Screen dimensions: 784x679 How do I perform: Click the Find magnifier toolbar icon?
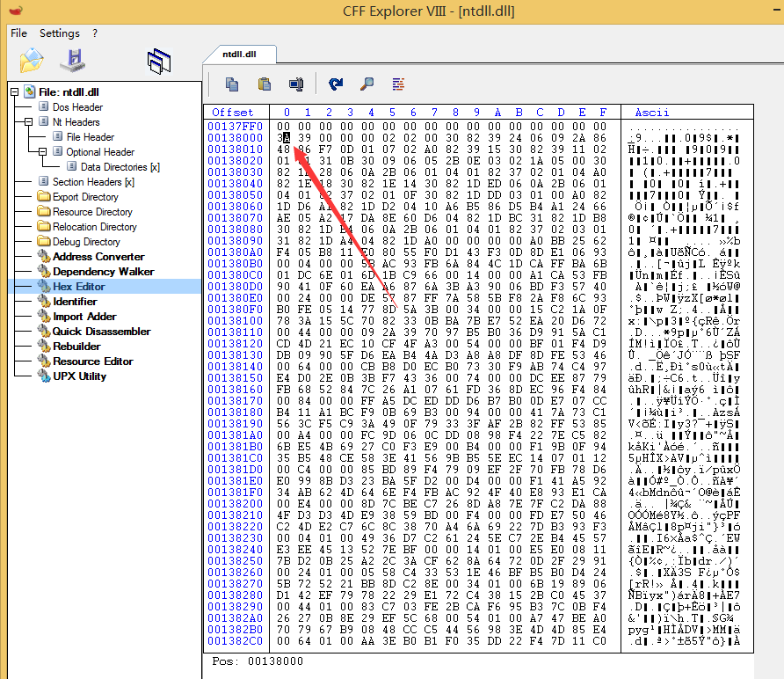pyautogui.click(x=367, y=84)
